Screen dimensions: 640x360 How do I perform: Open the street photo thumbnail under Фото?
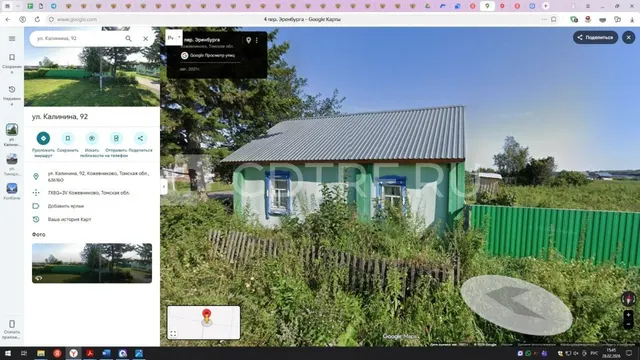(92, 263)
